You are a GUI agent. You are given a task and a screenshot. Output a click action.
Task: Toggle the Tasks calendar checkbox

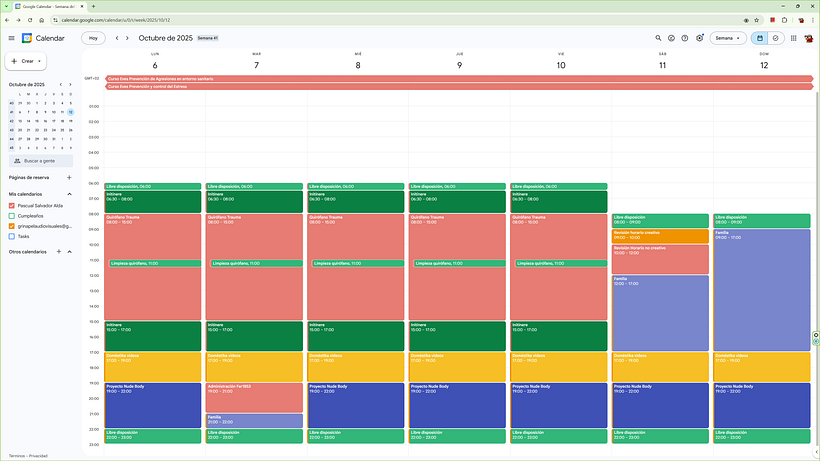[12, 236]
